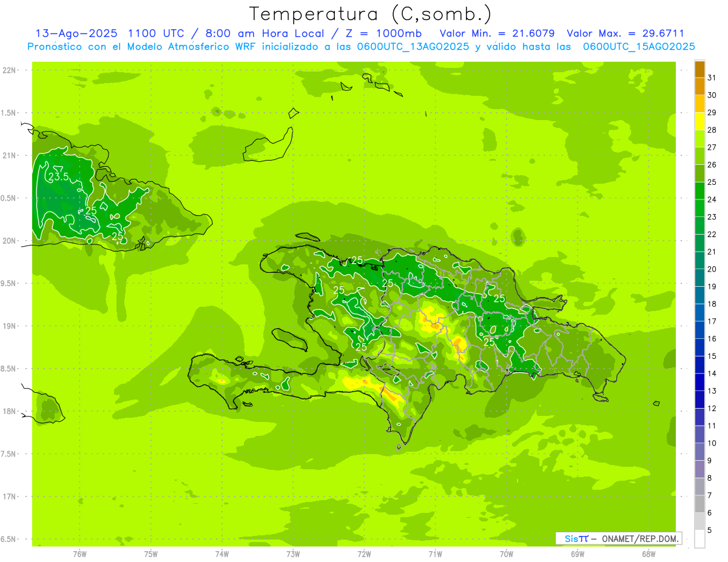This screenshot has height=562, width=728.
Task: Select the legend swatch between 30 and 31
Action: click(699, 87)
